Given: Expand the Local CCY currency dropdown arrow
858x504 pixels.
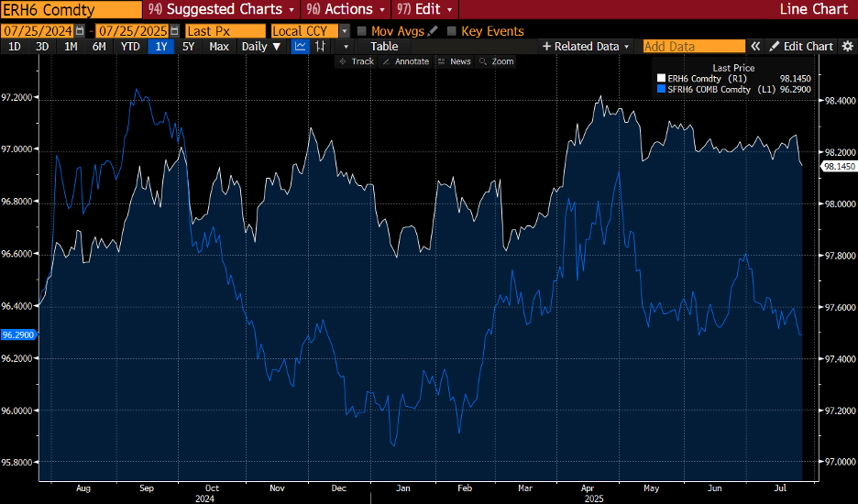Looking at the screenshot, I should 344,31.
